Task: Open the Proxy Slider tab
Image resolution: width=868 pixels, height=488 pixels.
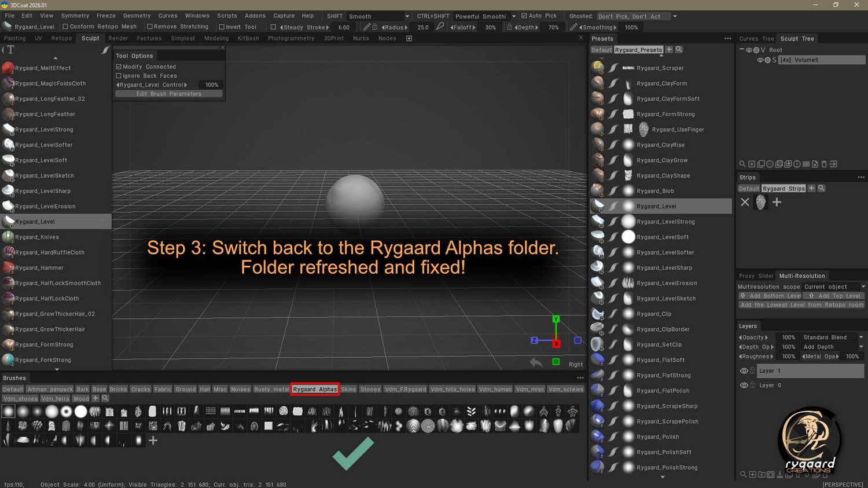Action: pos(756,276)
